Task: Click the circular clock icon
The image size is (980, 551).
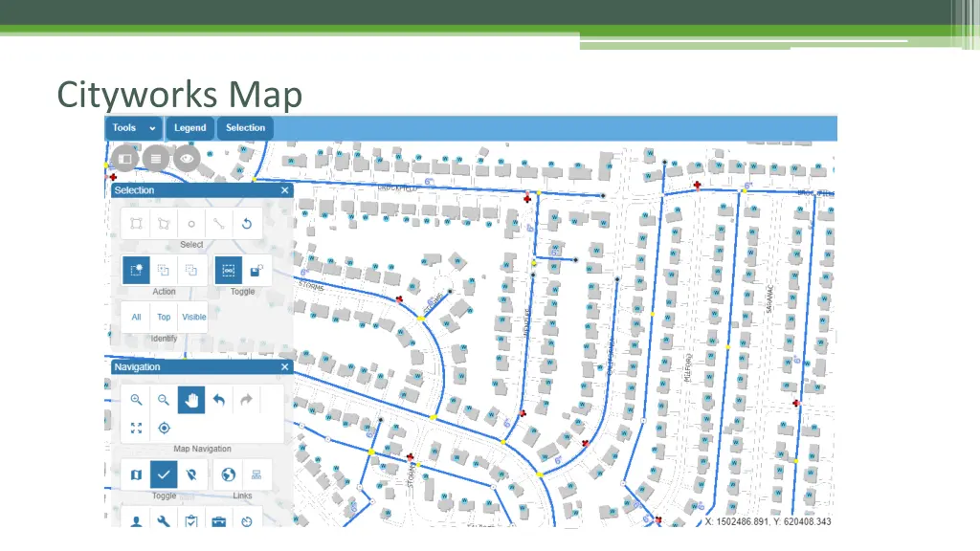Action: [x=246, y=520]
